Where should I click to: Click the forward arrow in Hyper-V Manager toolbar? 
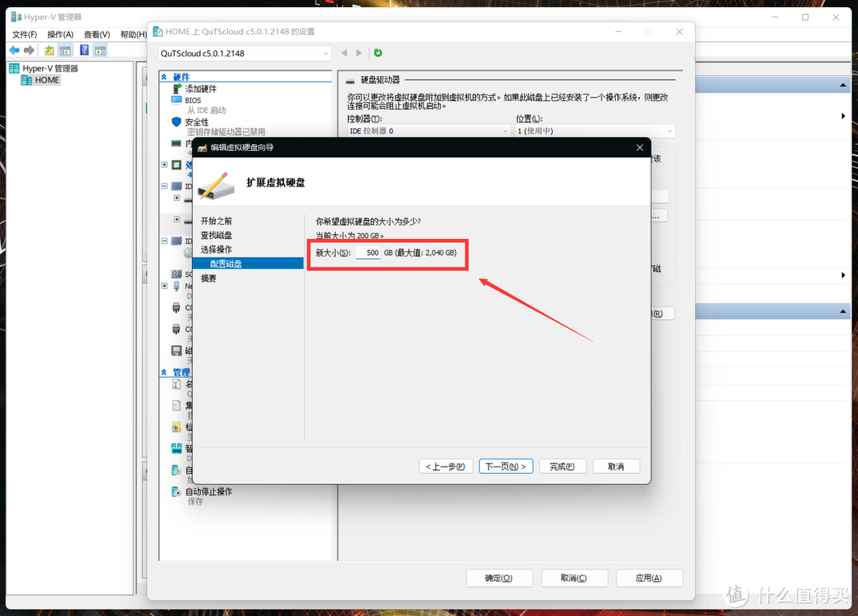pyautogui.click(x=29, y=50)
